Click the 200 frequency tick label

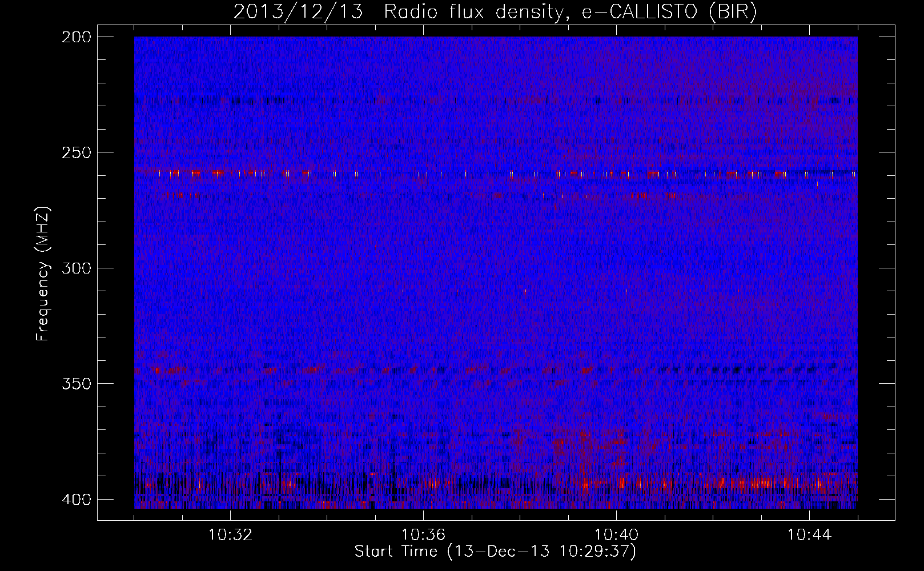click(76, 37)
